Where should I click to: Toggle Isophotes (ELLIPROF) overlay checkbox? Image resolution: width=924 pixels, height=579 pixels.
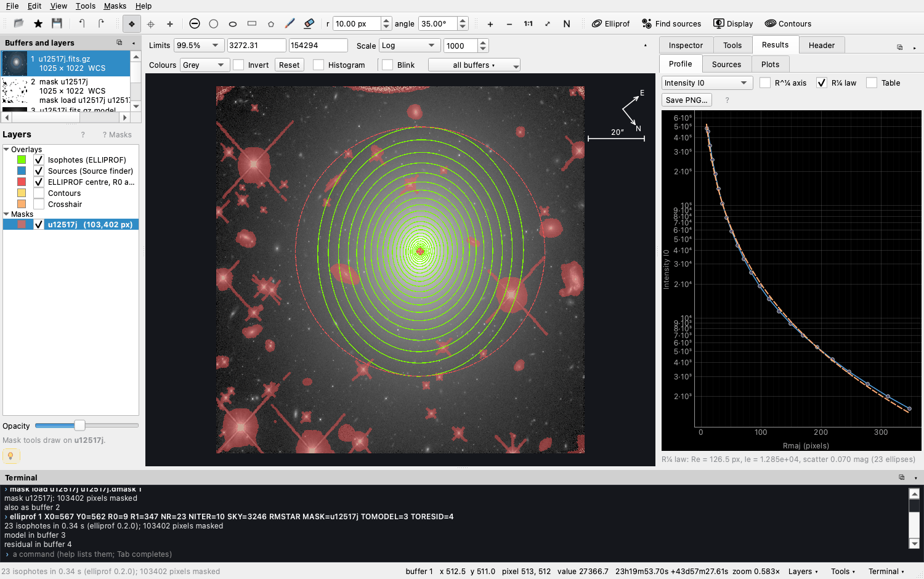[39, 160]
